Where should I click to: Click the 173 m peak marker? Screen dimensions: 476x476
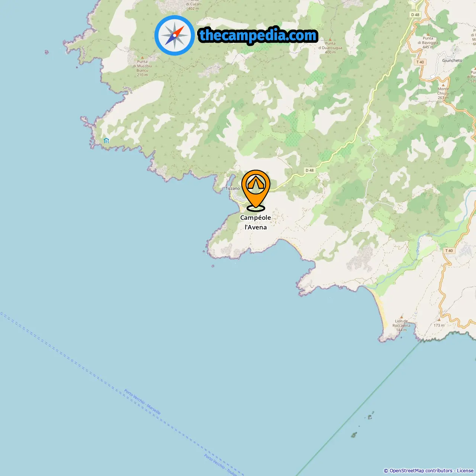(x=439, y=319)
